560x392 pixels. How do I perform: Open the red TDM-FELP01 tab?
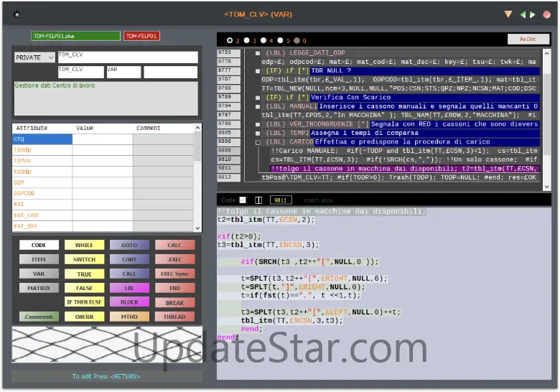tap(141, 36)
